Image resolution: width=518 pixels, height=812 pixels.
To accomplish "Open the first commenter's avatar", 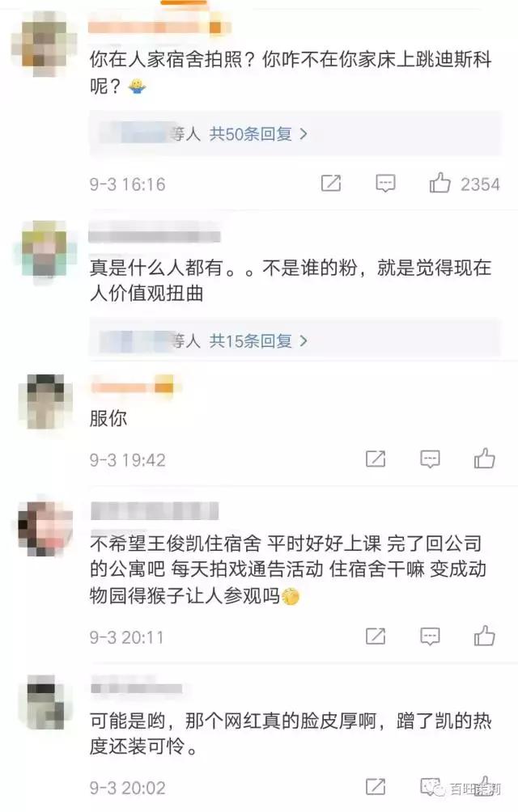I will 45,43.
